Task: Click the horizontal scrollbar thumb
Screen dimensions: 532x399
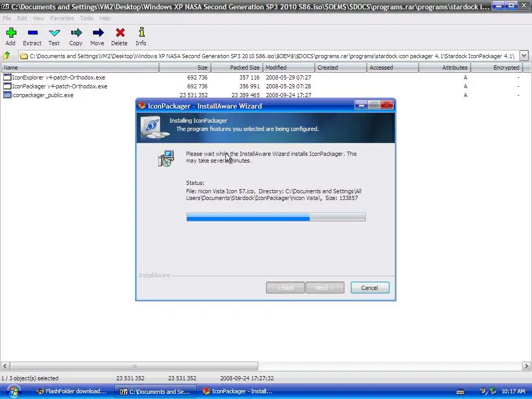Action: point(134,366)
